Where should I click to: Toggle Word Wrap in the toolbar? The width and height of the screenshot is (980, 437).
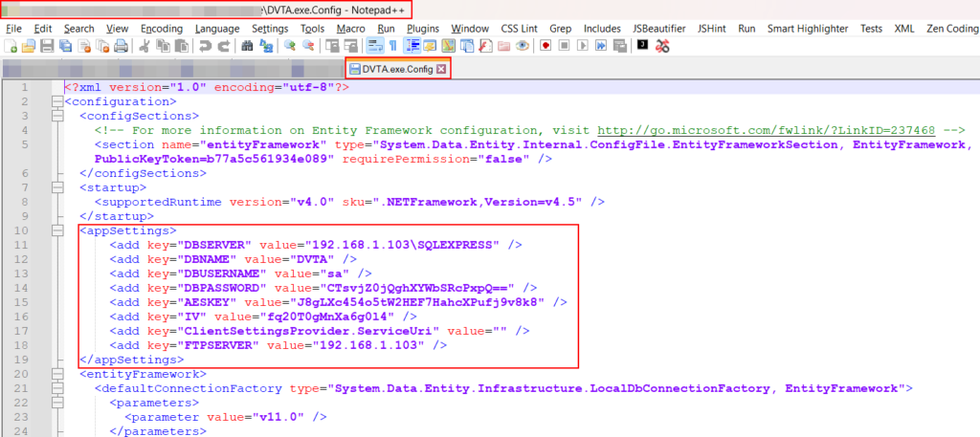(x=375, y=46)
